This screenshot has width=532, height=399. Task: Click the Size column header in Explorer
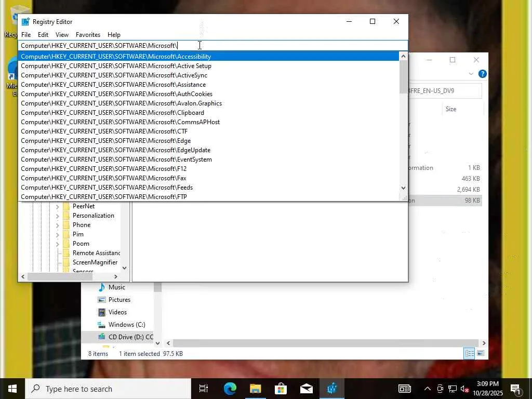point(451,109)
